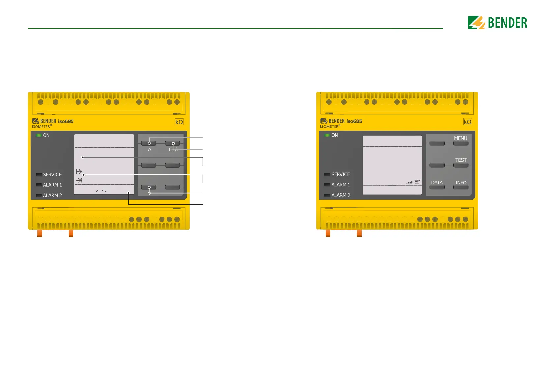Image resolution: width=555 pixels, height=392 pixels.
Task: Click the upper arrow icon in the left display
Action: pos(79,172)
